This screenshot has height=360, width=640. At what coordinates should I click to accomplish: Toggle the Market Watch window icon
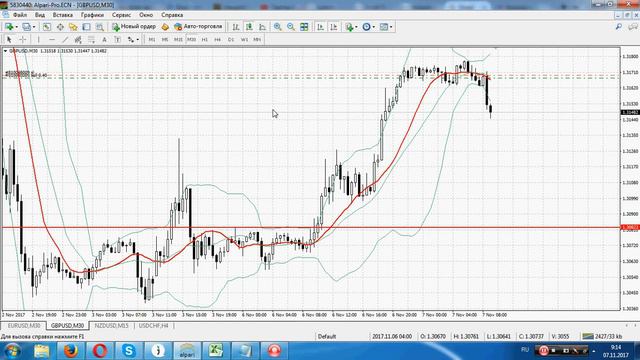(47, 27)
